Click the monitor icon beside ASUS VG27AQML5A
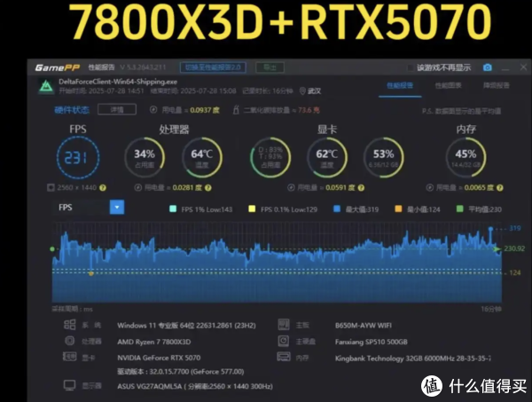532x402 pixels. (69, 385)
